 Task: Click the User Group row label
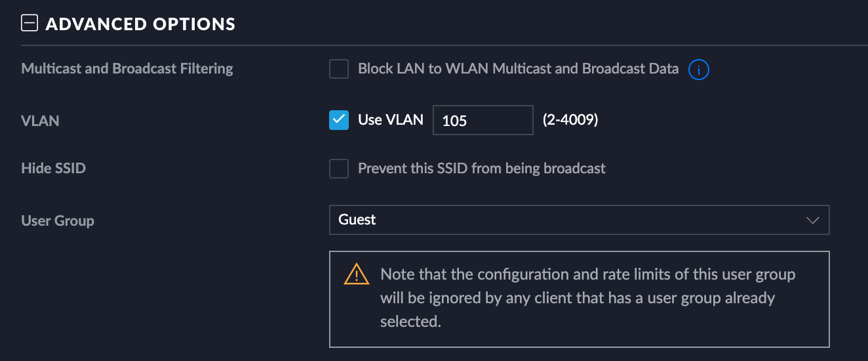[58, 221]
